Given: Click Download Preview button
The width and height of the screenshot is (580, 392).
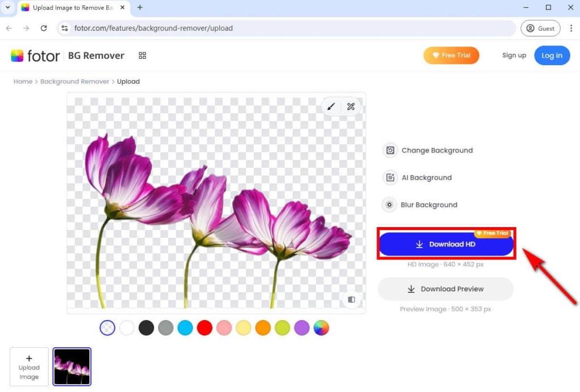Looking at the screenshot, I should click(x=446, y=289).
